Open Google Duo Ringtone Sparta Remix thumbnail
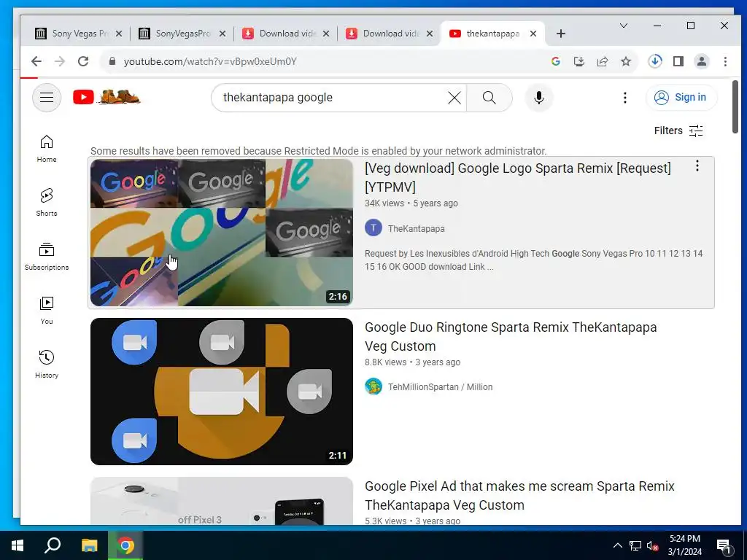The width and height of the screenshot is (747, 560). (222, 392)
